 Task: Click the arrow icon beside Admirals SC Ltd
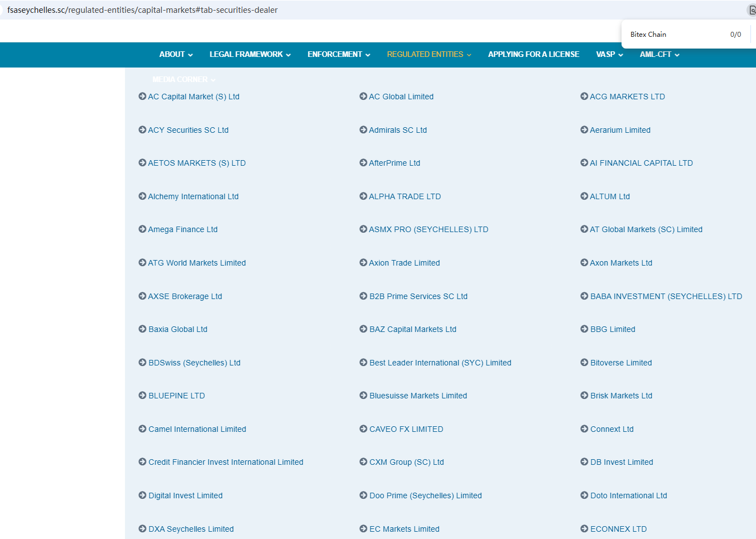(363, 130)
